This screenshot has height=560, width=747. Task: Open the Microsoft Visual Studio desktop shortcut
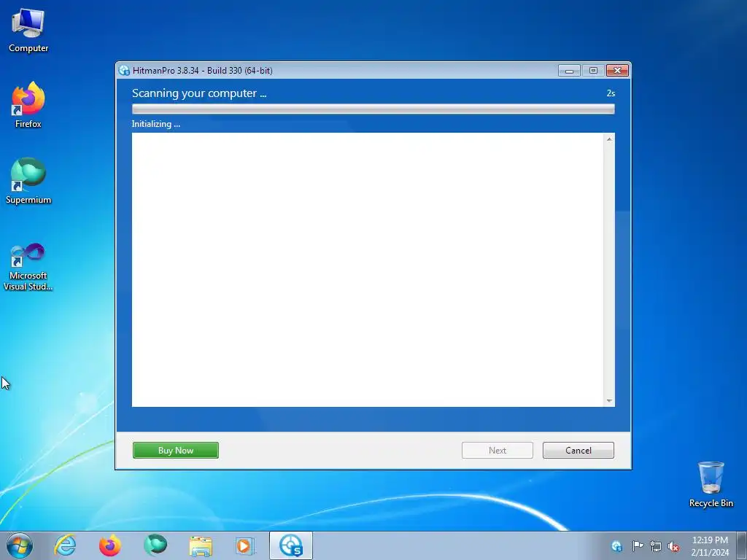point(28,268)
